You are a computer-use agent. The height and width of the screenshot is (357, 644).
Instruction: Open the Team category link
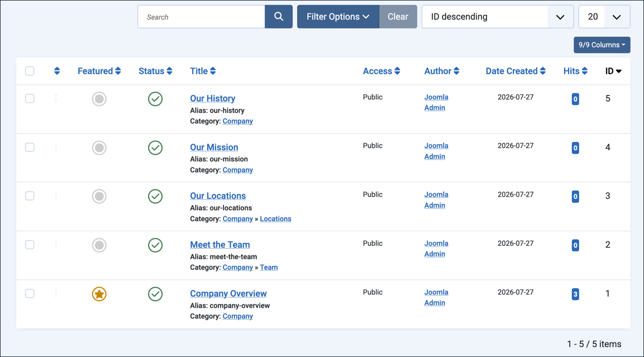click(x=269, y=268)
